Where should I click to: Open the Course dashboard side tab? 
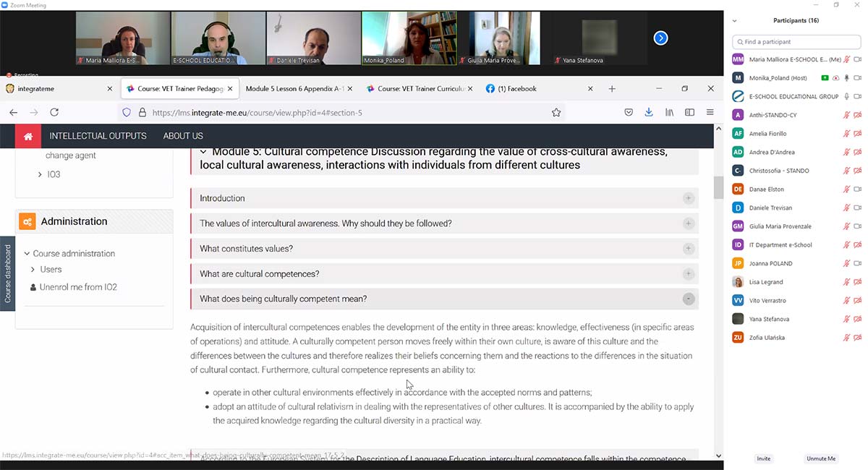(x=8, y=273)
